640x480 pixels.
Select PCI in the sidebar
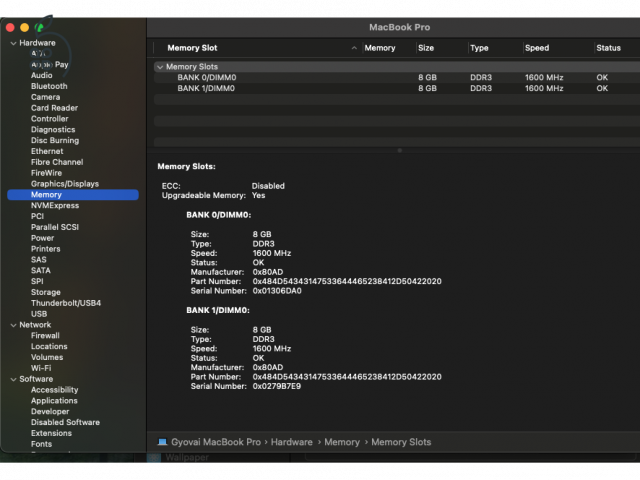tap(37, 216)
